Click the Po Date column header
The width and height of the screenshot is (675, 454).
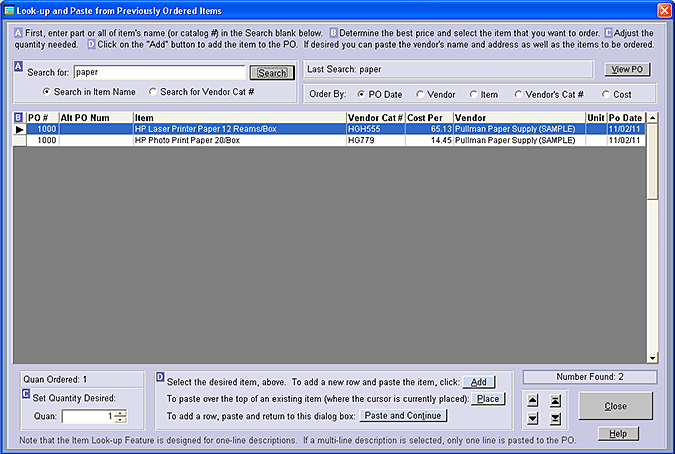point(626,117)
